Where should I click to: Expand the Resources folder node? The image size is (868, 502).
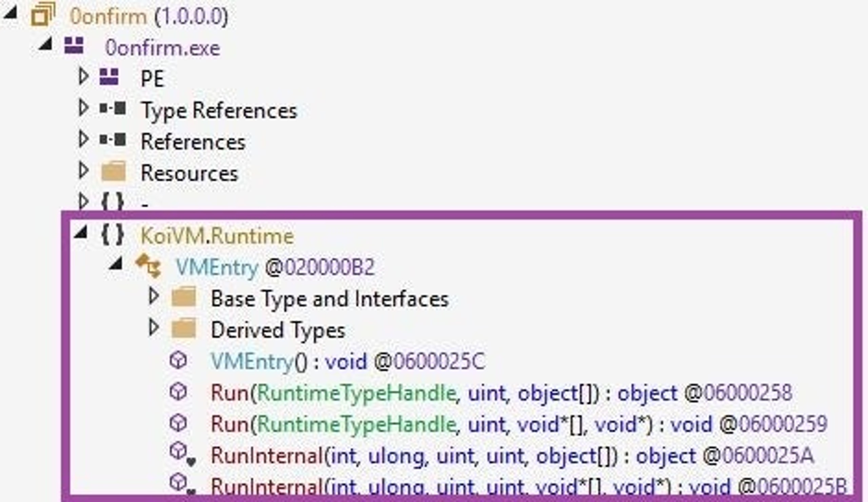83,170
